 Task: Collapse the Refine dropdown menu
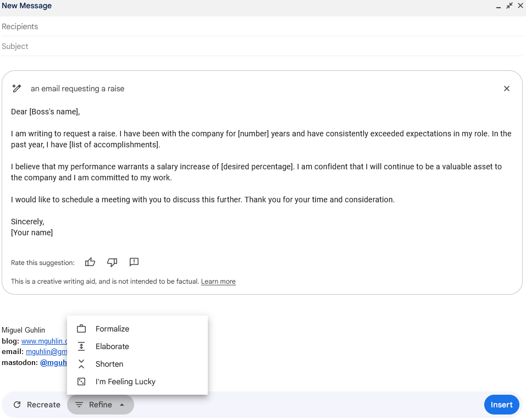click(x=100, y=405)
